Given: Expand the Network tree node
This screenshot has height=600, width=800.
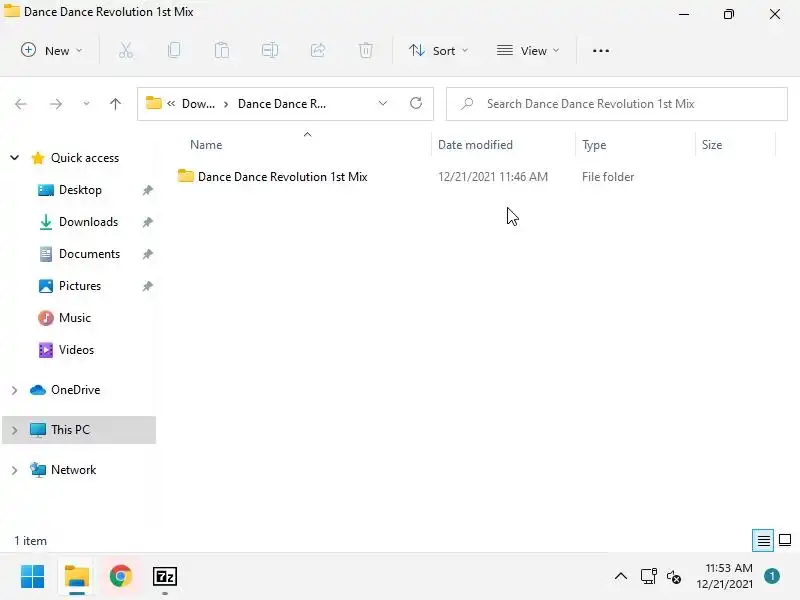Looking at the screenshot, I should click(x=15, y=470).
